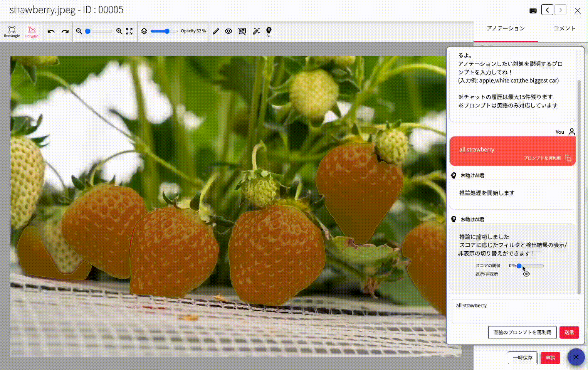Screen dimensions: 588x370
Task: Fit image to screen icon
Action: tap(129, 31)
